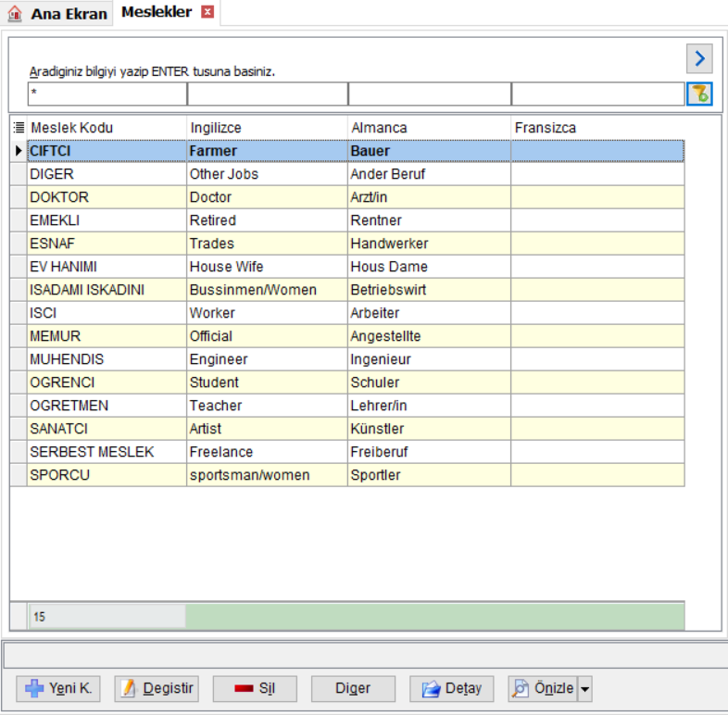Viewport: 728px width, 715px height.
Task: Click the Degistir button
Action: [x=157, y=688]
